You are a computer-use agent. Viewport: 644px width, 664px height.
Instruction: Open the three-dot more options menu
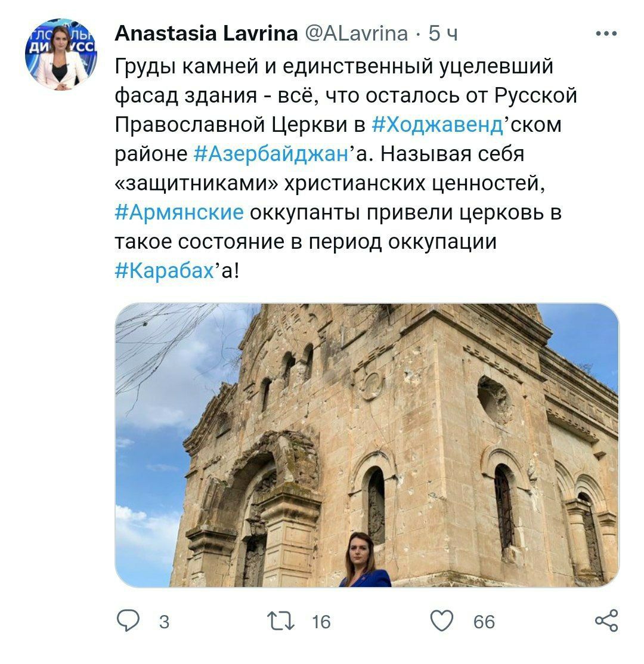[606, 33]
